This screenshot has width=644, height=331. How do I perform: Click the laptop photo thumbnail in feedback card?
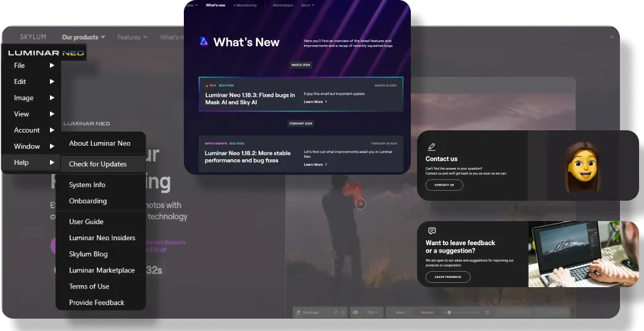pos(584,254)
